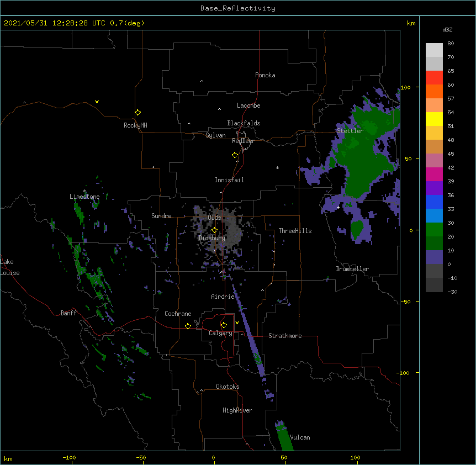Select the yellow diamond marker below RedDeer
Viewport: 476px width, 465px height.
[x=235, y=155]
